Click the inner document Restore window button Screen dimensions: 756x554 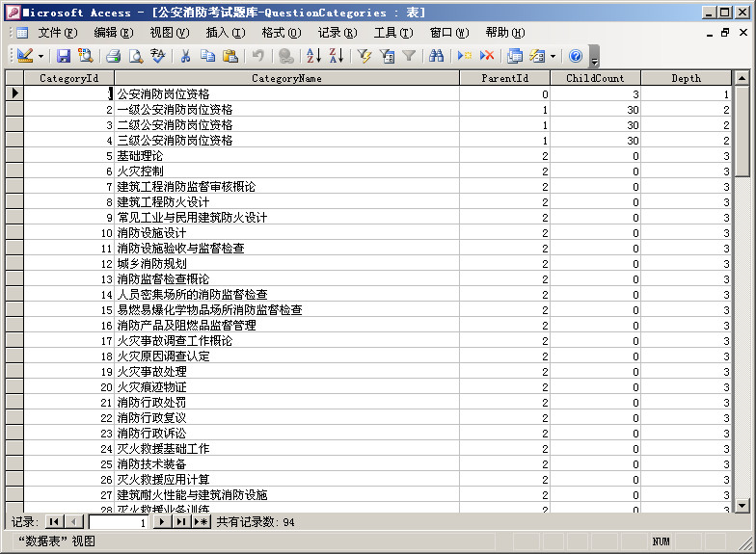point(725,33)
